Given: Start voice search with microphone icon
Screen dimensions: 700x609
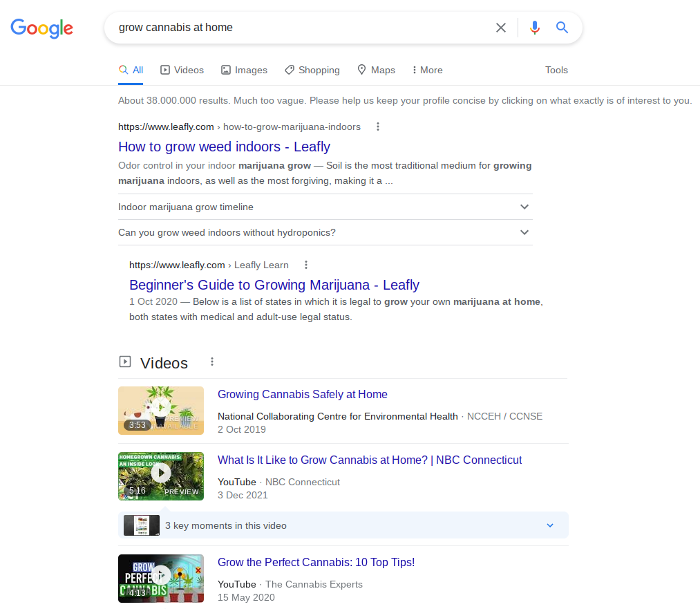Looking at the screenshot, I should click(534, 28).
